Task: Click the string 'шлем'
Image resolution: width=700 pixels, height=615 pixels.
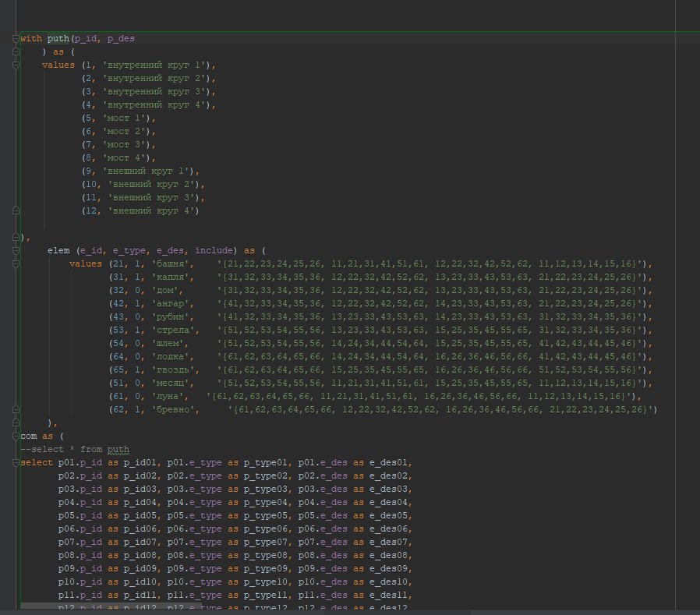Action: click(x=168, y=343)
